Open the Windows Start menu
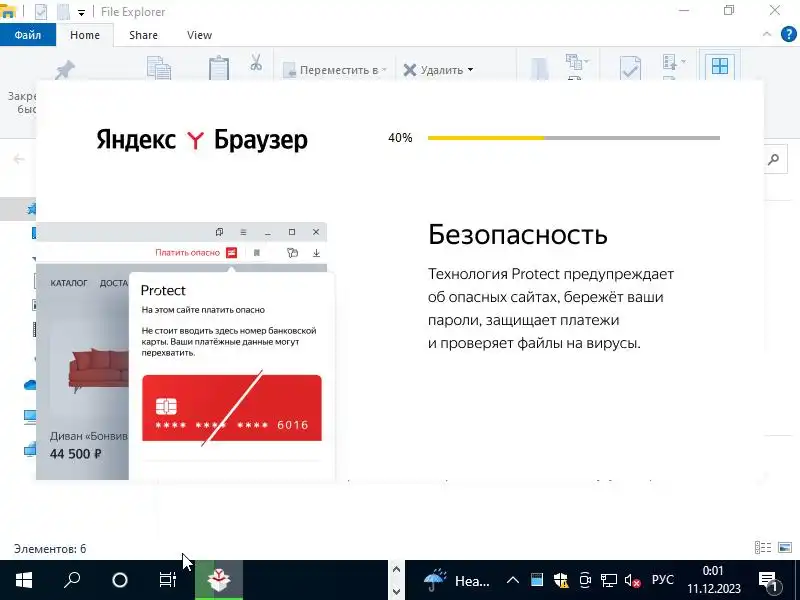This screenshot has width=800, height=600. click(23, 580)
